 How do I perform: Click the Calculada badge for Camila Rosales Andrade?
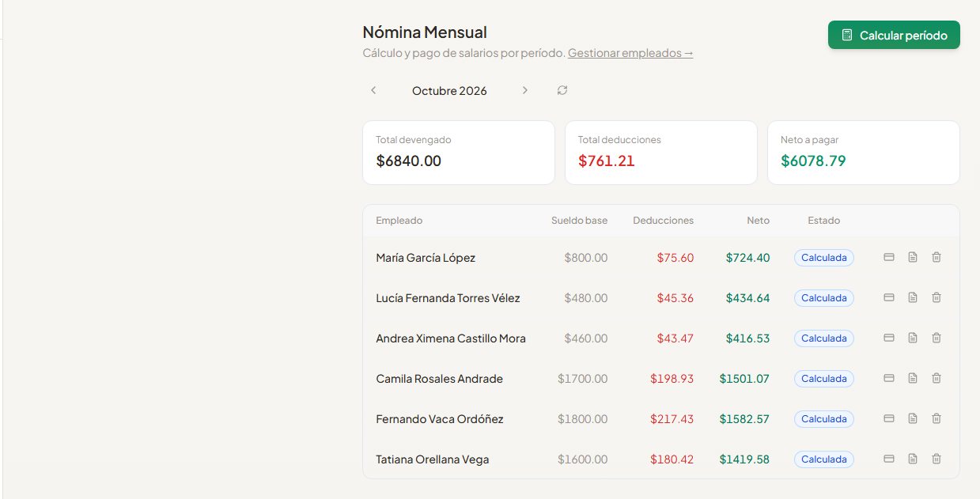824,379
